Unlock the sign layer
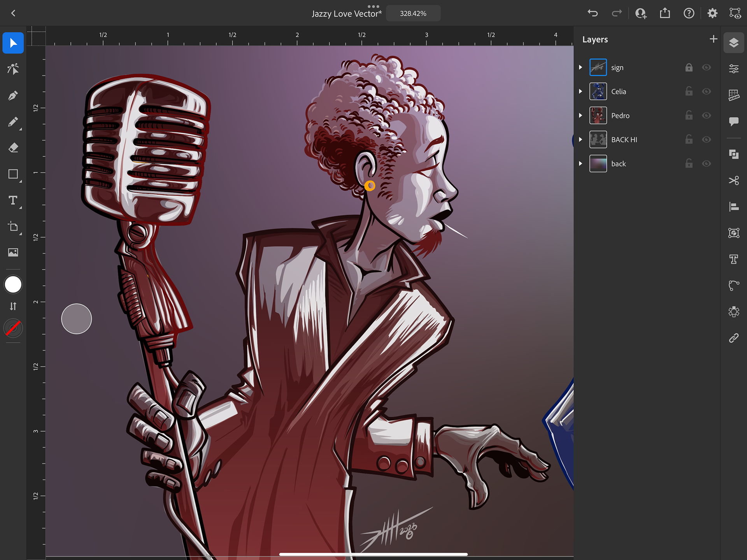 click(689, 67)
